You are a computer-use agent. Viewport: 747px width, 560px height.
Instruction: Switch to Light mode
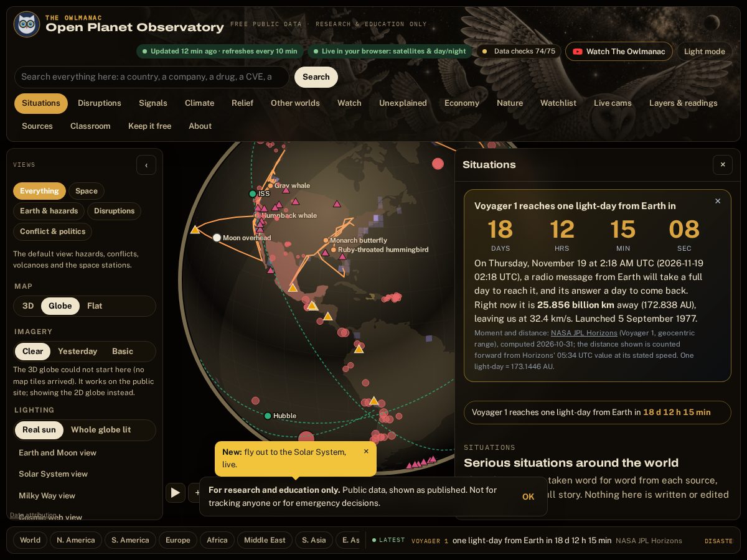705,52
